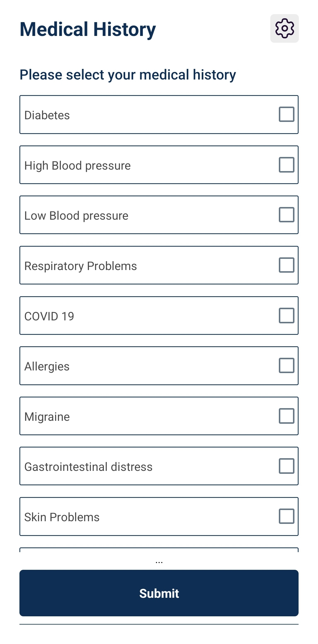Tap the Respiratory Problems label text

click(x=81, y=266)
